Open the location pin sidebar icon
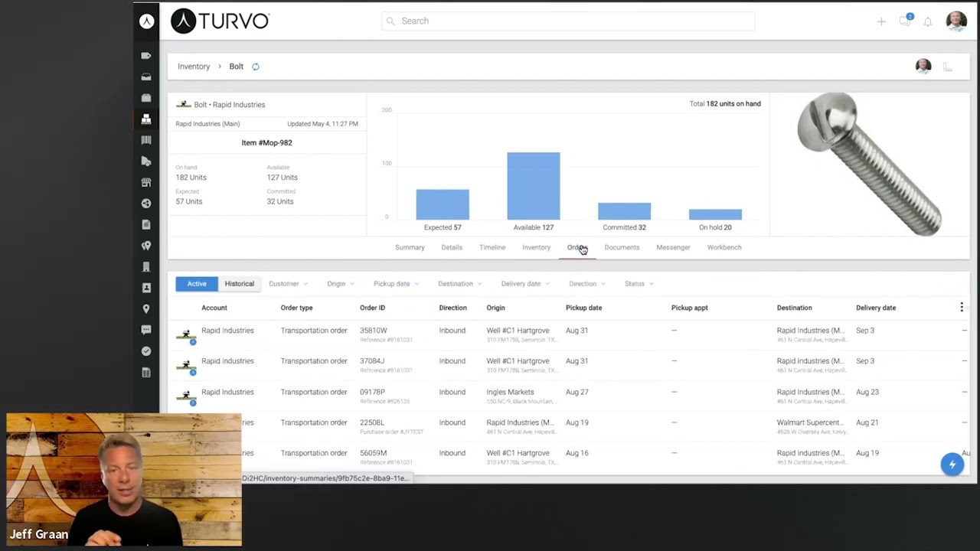 [x=146, y=309]
